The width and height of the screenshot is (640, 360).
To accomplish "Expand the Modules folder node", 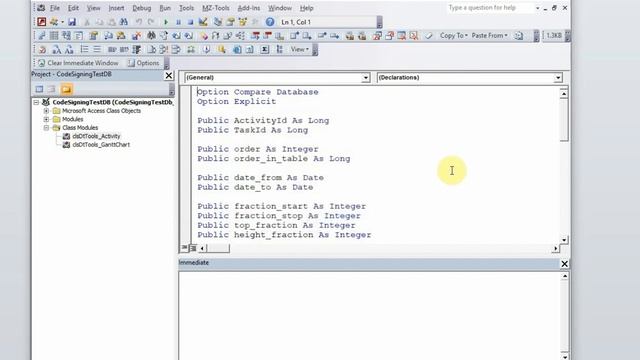I will pyautogui.click(x=46, y=119).
